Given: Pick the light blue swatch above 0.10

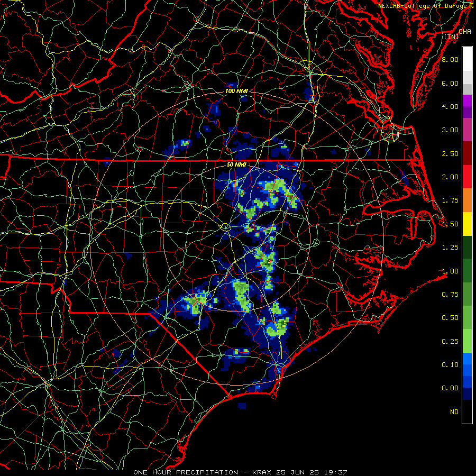Looking at the screenshot, I should [467, 359].
